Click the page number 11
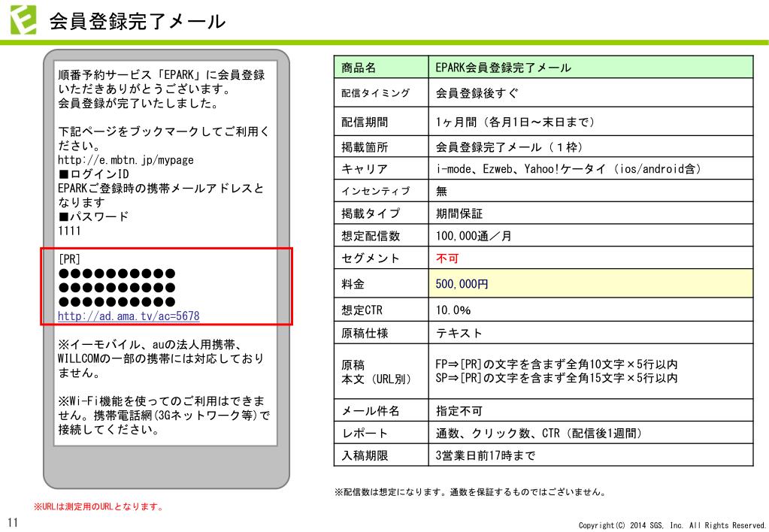This screenshot has width=769, height=532. tap(13, 522)
